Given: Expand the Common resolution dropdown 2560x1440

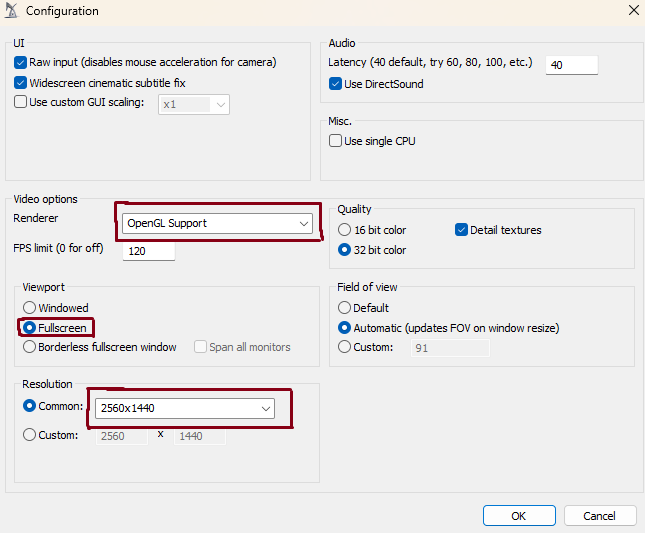Looking at the screenshot, I should (x=185, y=408).
